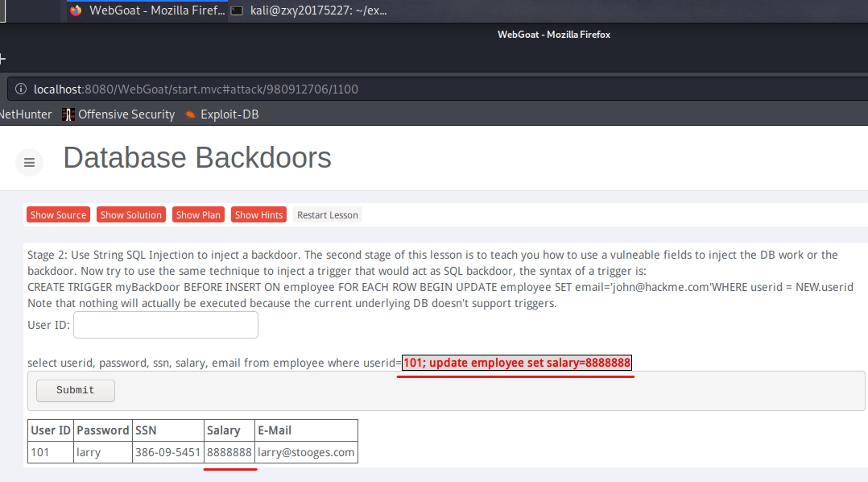Click the Submit button

(x=76, y=391)
